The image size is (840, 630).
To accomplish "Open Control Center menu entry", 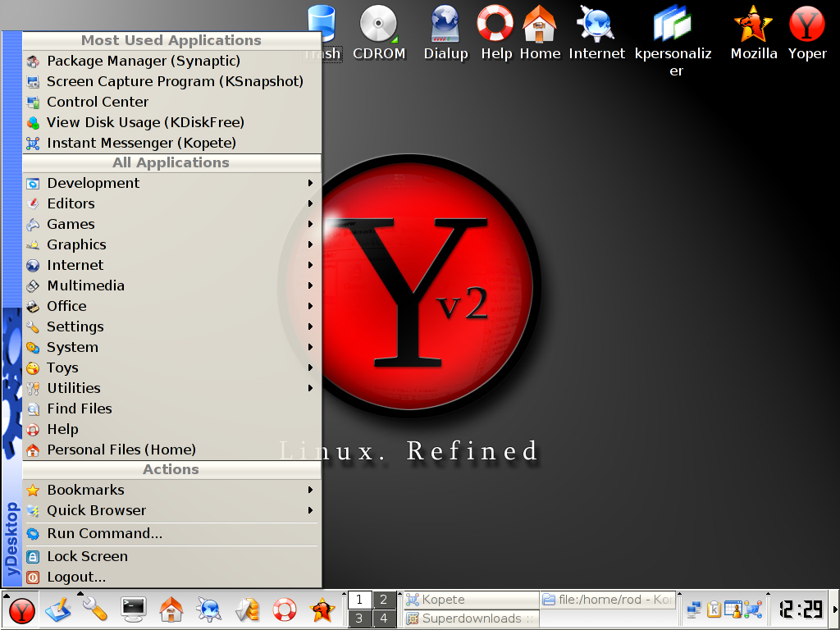I will (x=171, y=102).
